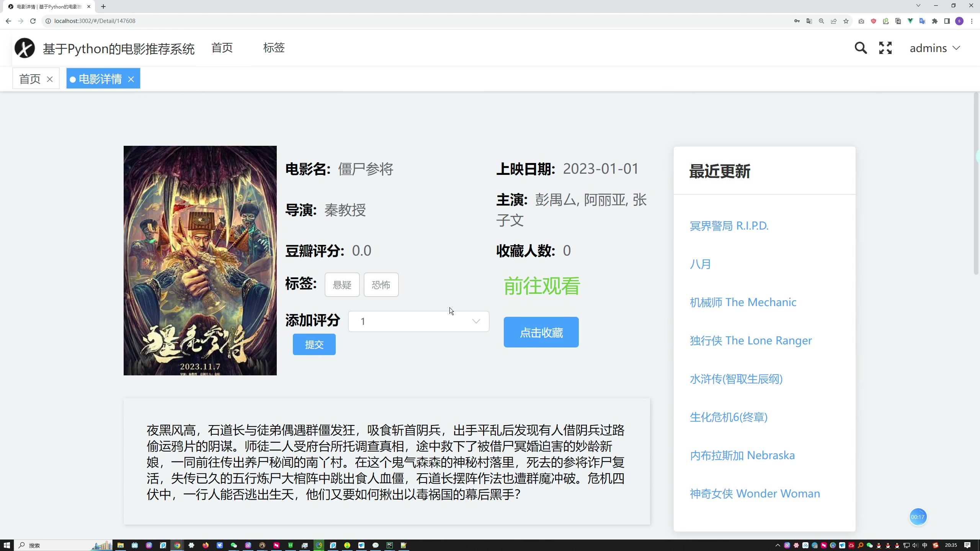Viewport: 980px width, 551px height.
Task: Click the Chrome icon in taskbar
Action: (177, 545)
